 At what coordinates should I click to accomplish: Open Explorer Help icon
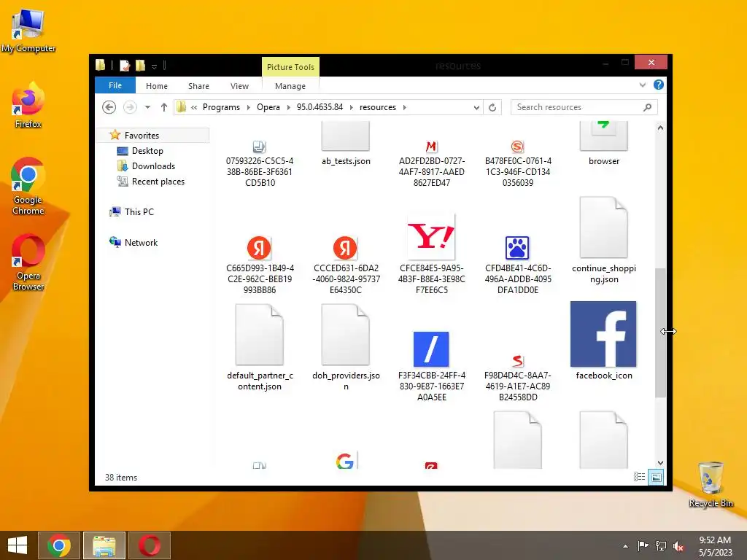(659, 85)
